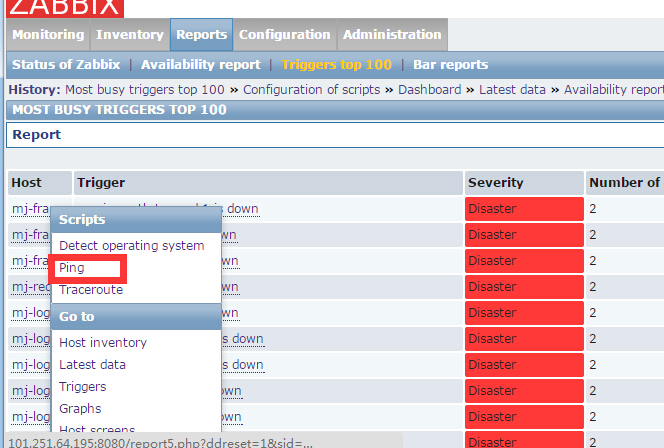Click the Go to header in popup

[136, 317]
